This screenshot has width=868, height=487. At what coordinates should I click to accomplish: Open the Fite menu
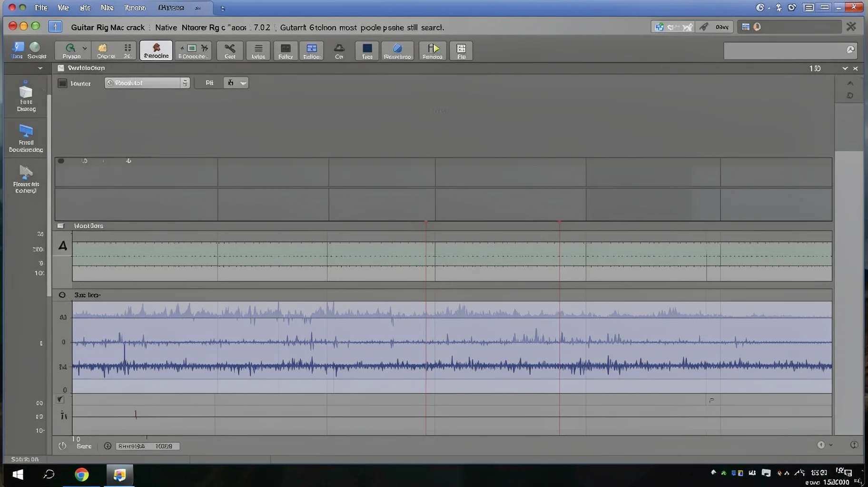(41, 8)
